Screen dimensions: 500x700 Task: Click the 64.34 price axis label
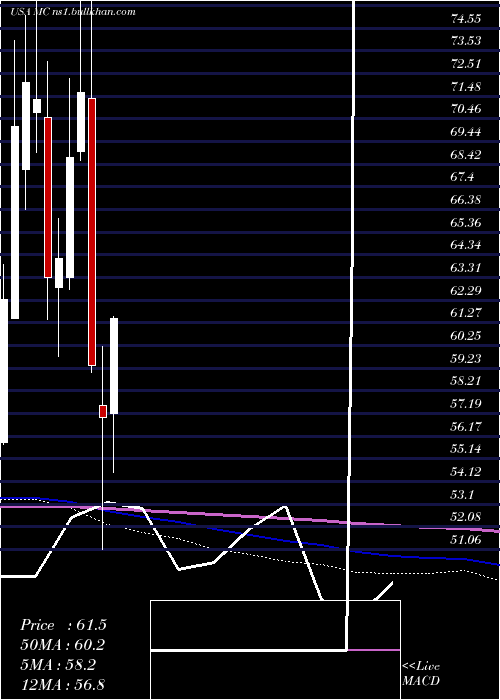click(466, 246)
